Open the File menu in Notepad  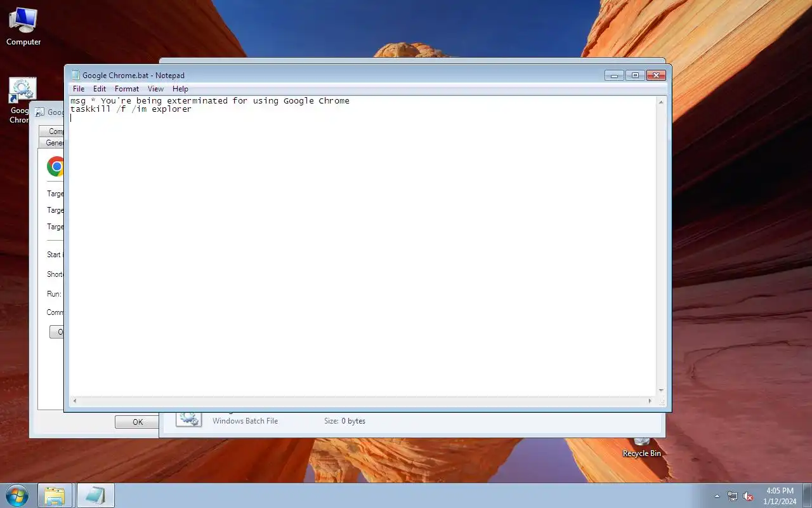click(79, 89)
